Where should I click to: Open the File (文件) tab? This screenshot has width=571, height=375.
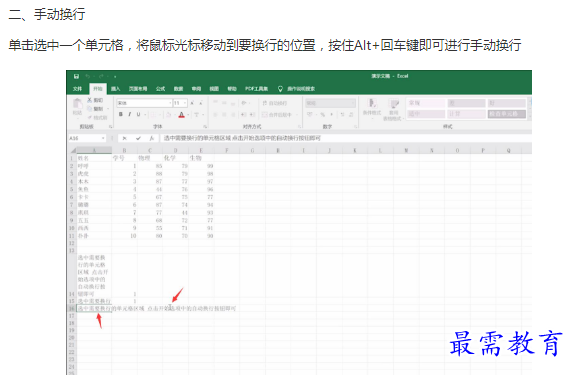tap(78, 88)
